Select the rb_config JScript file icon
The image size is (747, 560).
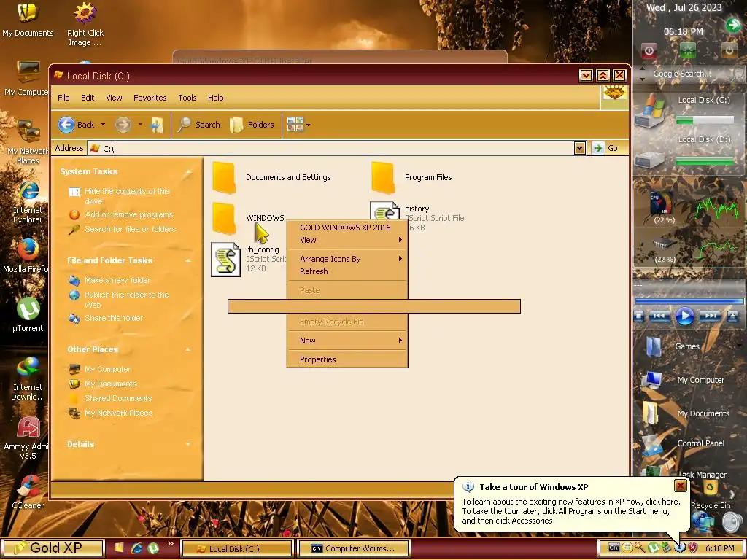coord(226,259)
